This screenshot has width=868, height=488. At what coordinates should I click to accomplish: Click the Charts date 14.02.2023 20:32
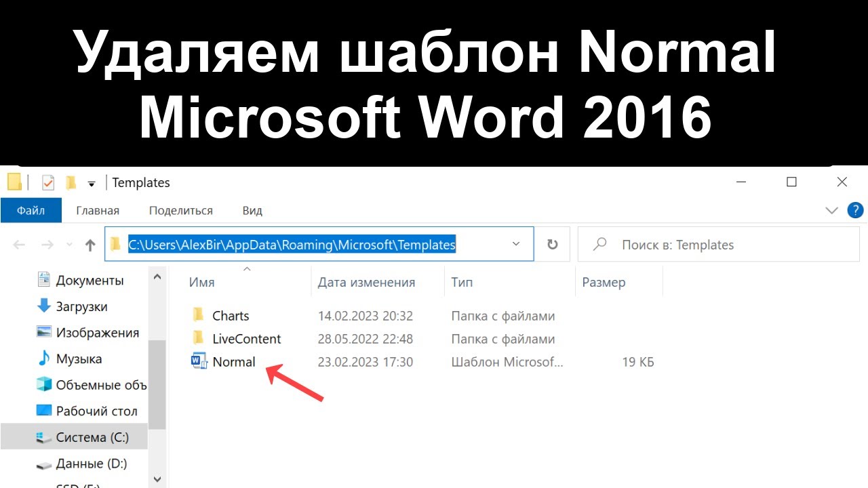366,316
